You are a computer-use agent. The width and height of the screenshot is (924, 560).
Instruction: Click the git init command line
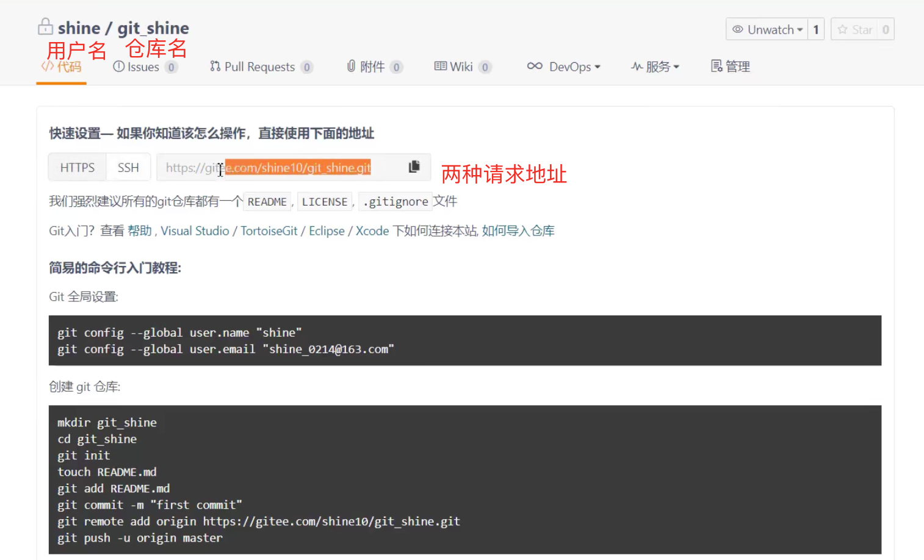(x=84, y=455)
